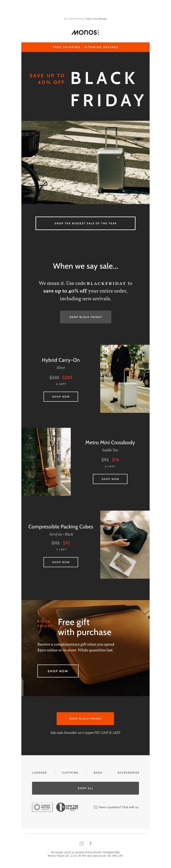The width and height of the screenshot is (171, 868).
Task: Click the Instagram icon in footer
Action: pyautogui.click(x=81, y=843)
